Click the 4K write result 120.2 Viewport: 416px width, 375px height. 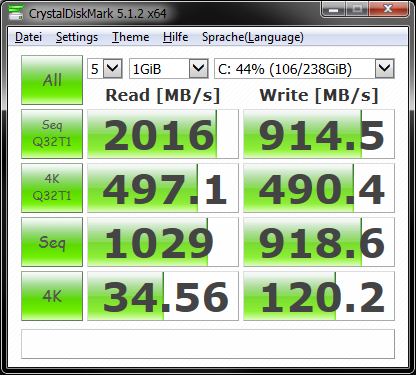coord(319,296)
